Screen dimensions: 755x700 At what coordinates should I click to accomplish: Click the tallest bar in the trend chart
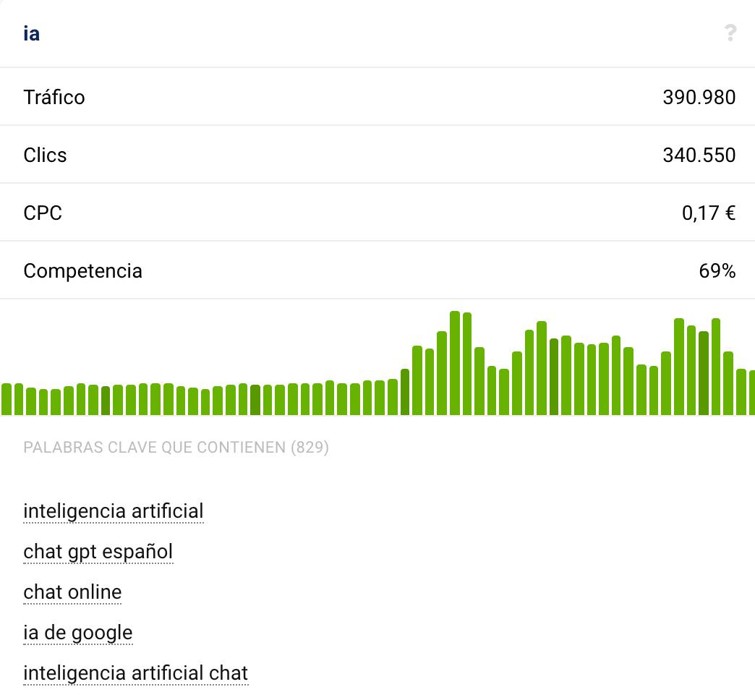[x=455, y=363]
